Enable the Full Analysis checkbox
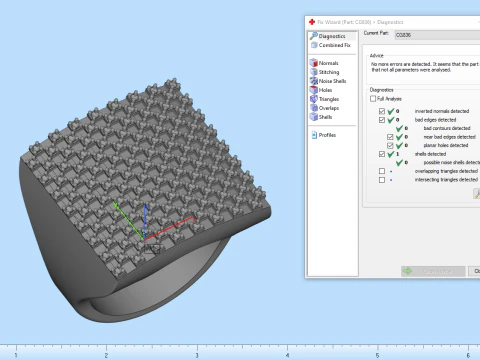This screenshot has width=480, height=360. click(373, 99)
